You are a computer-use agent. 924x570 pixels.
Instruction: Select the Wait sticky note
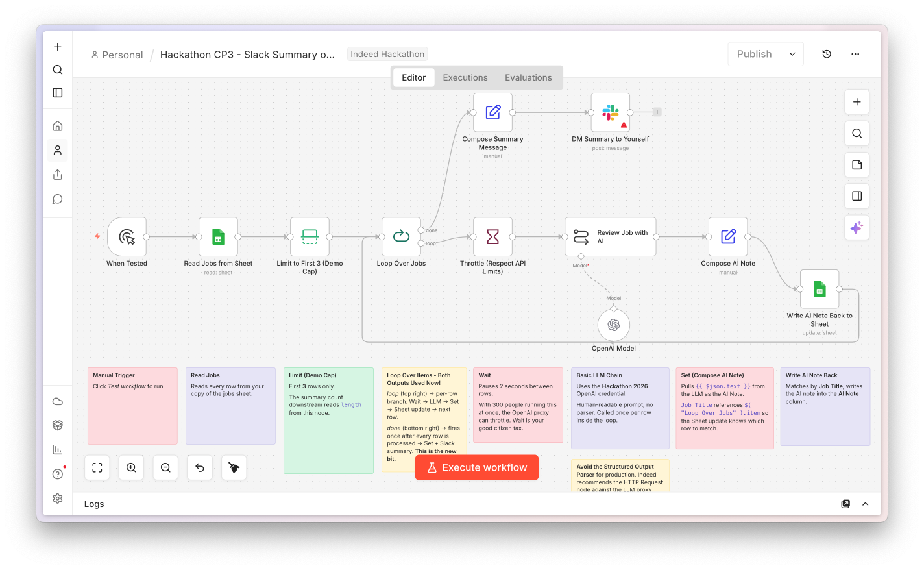pos(518,405)
